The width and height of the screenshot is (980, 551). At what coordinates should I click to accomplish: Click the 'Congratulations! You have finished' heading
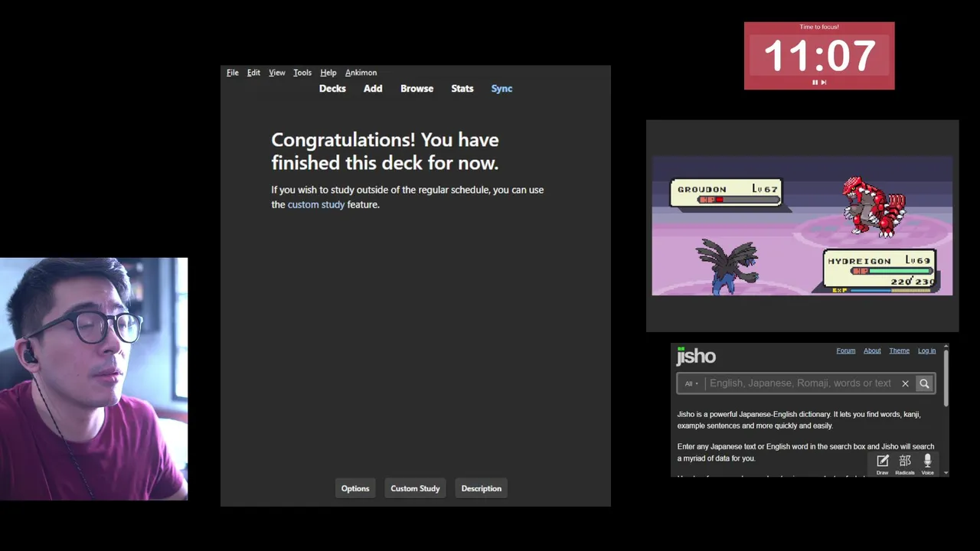click(385, 151)
